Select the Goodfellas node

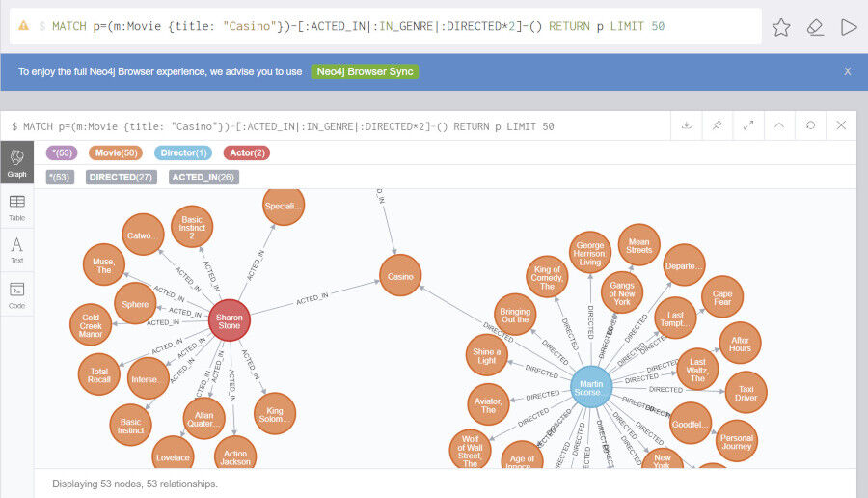pos(690,424)
